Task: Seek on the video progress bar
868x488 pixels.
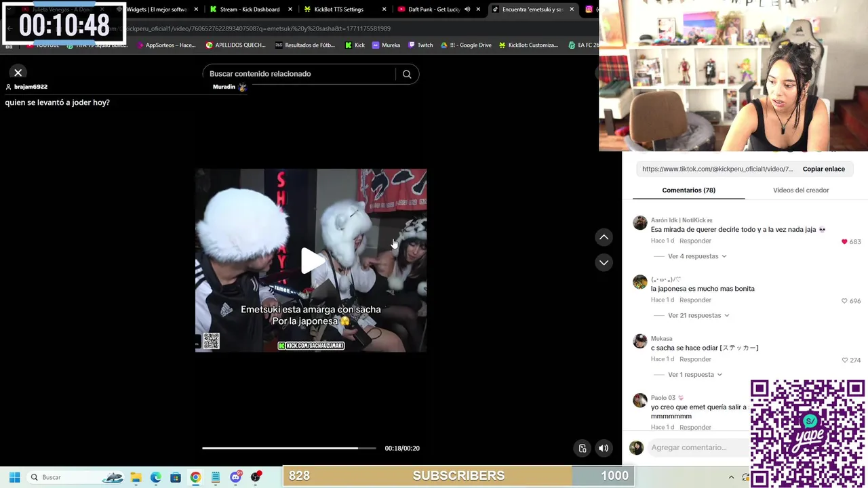Action: coord(289,448)
